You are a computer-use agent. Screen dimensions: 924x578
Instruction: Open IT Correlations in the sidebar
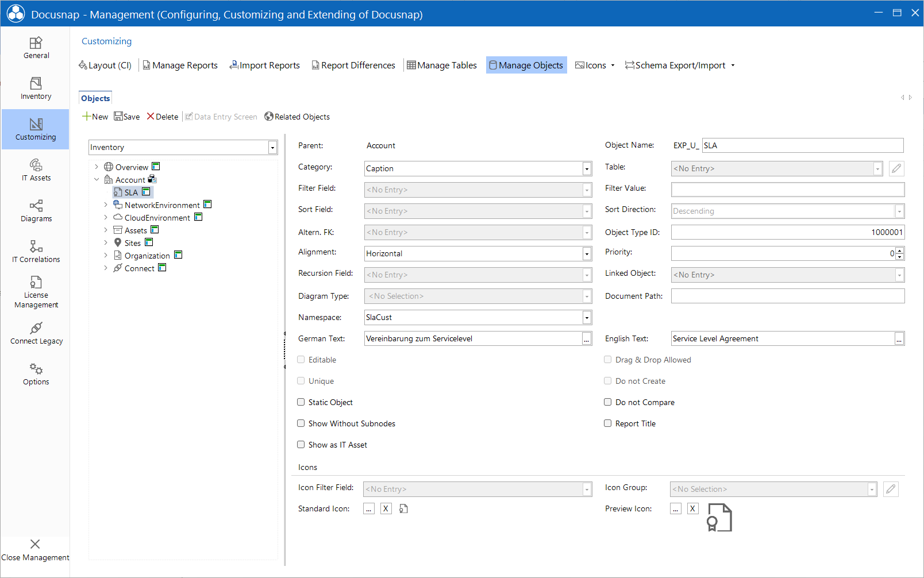click(x=36, y=252)
